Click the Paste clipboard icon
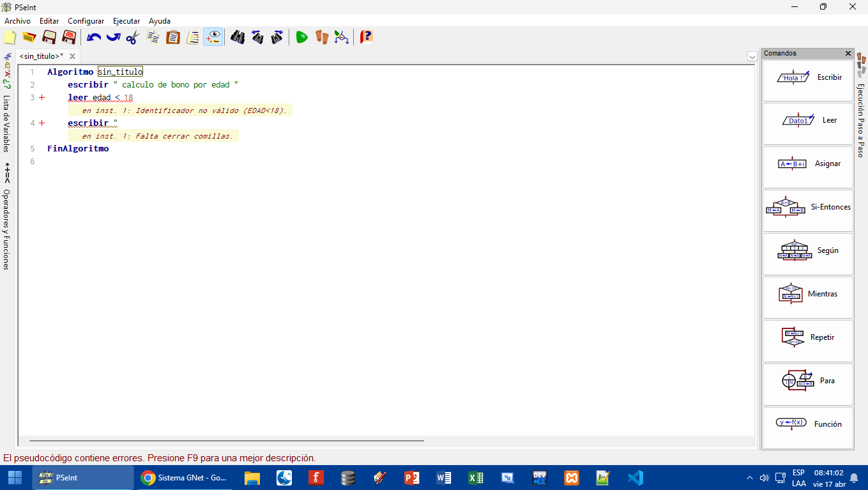Viewport: 868px width, 490px height. click(x=173, y=37)
